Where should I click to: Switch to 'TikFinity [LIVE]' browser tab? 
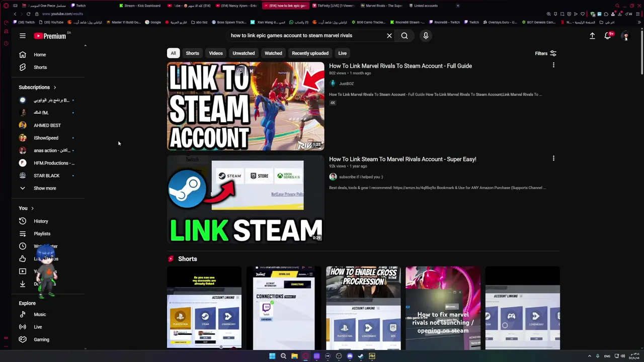coord(333,6)
